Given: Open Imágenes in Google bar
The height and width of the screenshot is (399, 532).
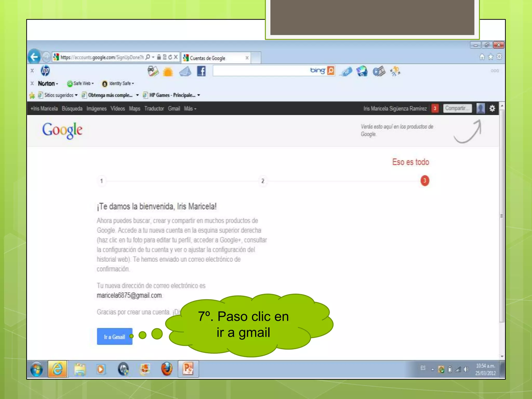Looking at the screenshot, I should point(96,109).
